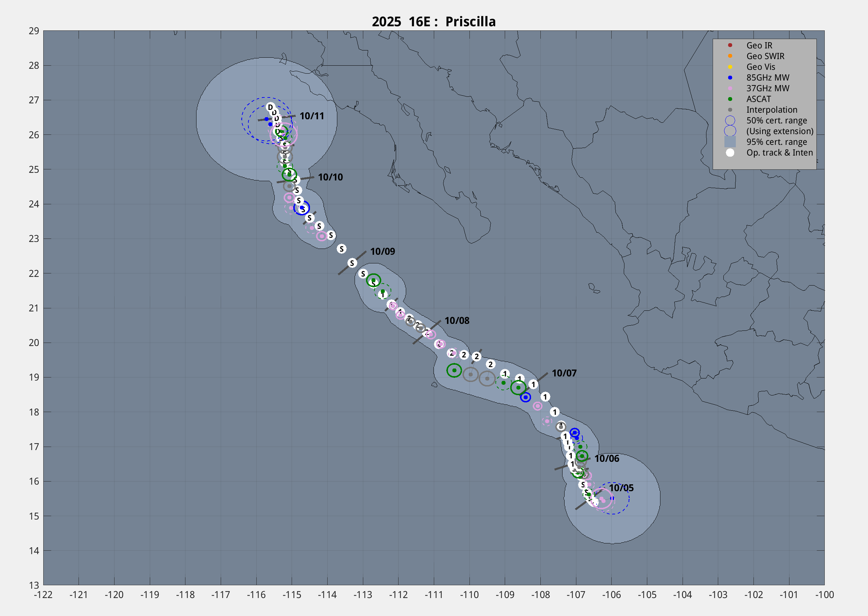
Task: Click the 10/05 date label
Action: (x=621, y=488)
